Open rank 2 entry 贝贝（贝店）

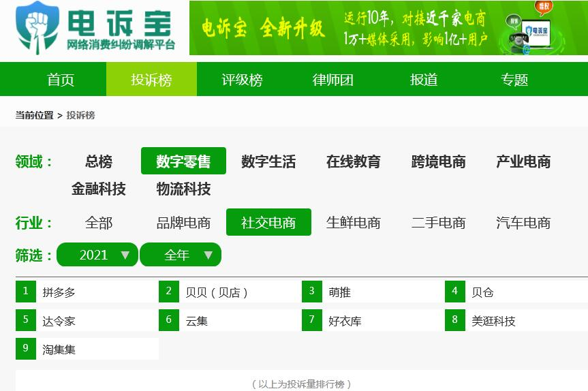coord(217,292)
